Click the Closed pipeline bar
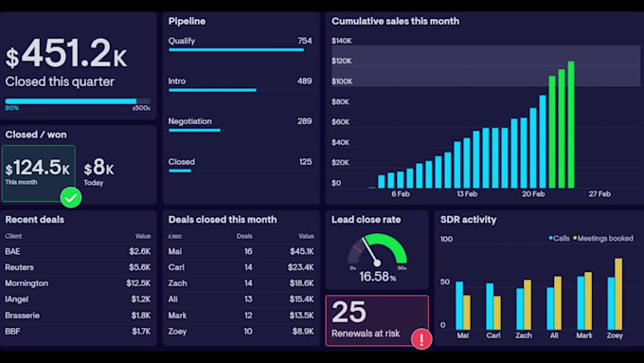The height and width of the screenshot is (363, 644). pos(180,171)
